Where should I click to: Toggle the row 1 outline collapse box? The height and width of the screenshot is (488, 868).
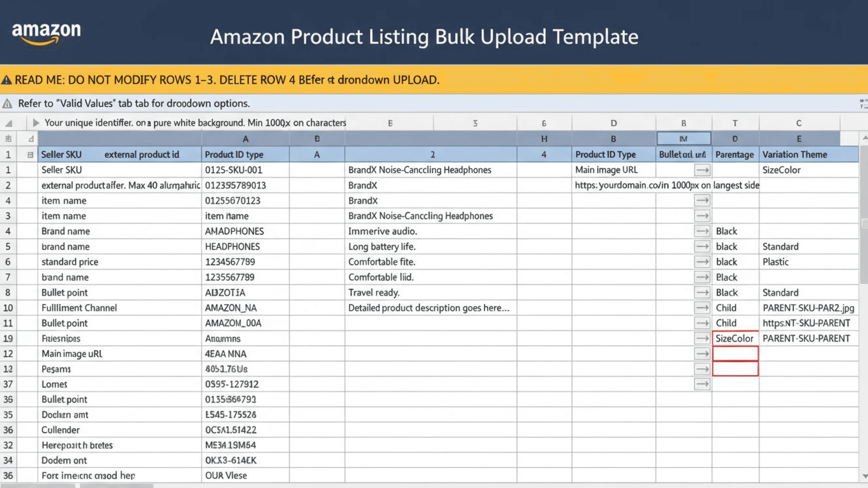[30, 155]
